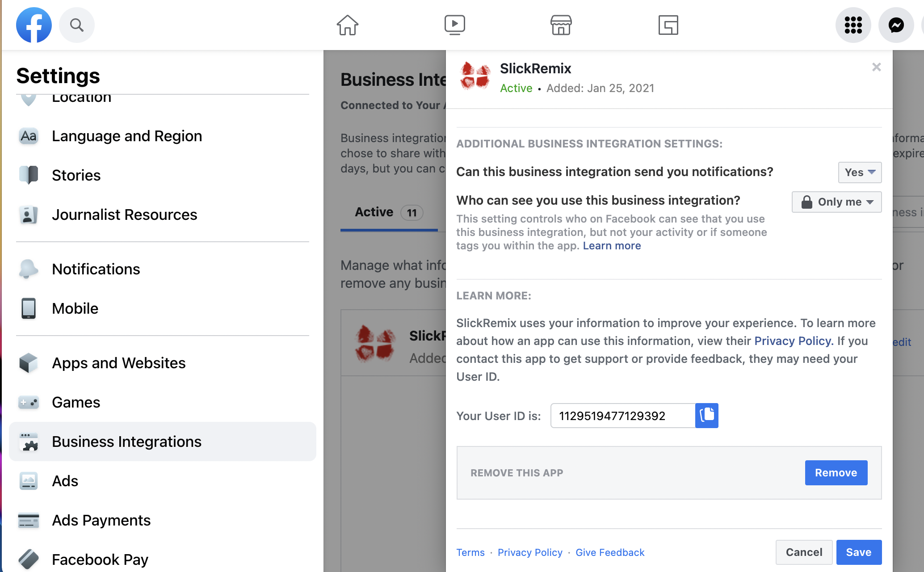Open Mobile settings
924x572 pixels.
point(163,308)
